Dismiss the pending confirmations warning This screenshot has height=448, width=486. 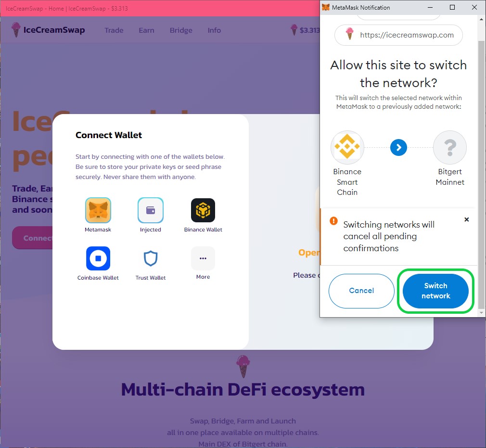click(x=466, y=219)
